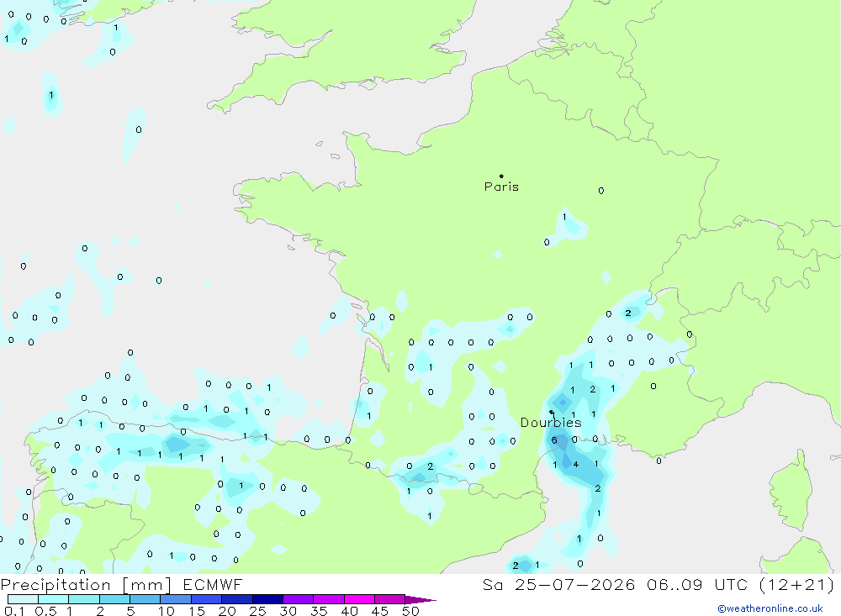Click the 'Precipitation [mm]' title text
This screenshot has width=841, height=616.
pyautogui.click(x=86, y=585)
